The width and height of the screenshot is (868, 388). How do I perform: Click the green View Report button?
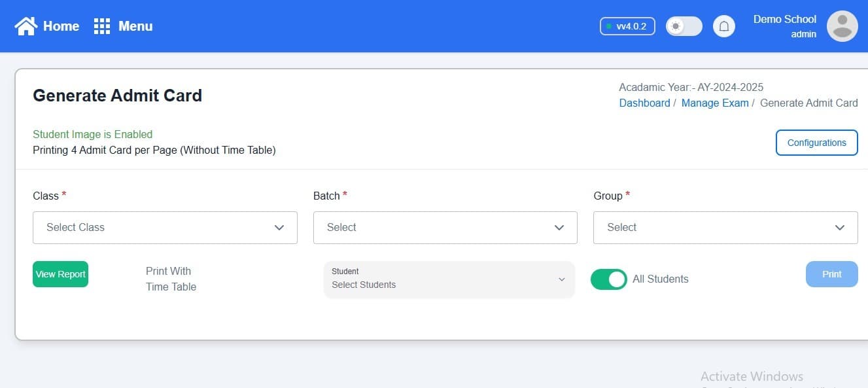(60, 274)
